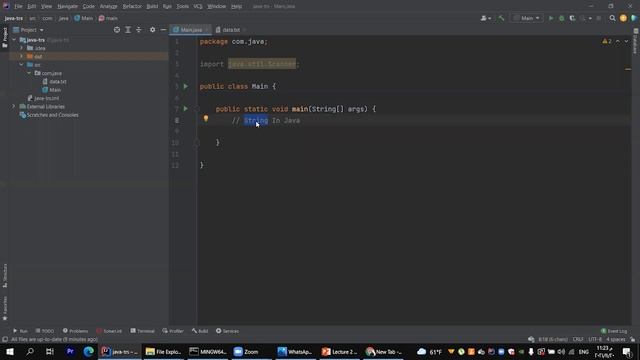Viewport: 640px width, 360px height.
Task: Open the Run tool window
Action: 20,331
